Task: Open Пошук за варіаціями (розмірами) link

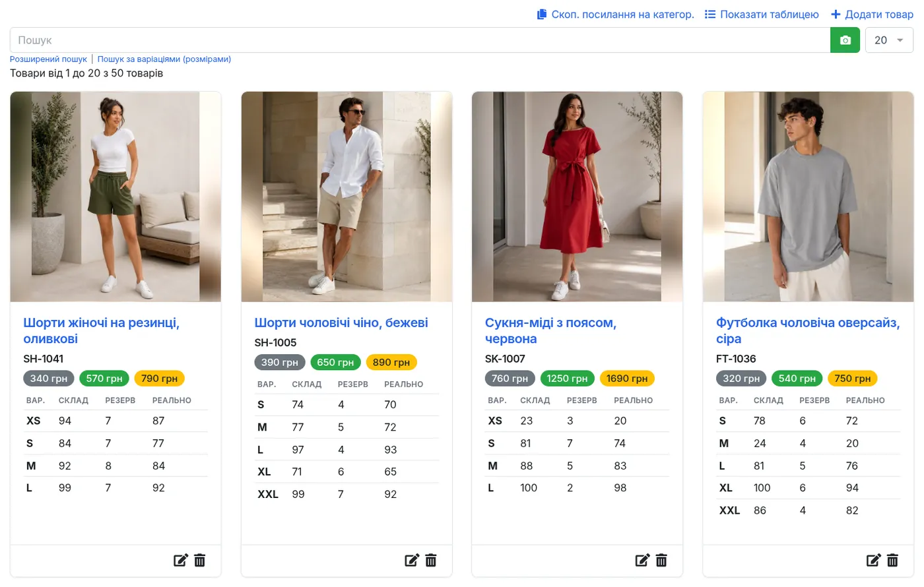Action: [164, 59]
